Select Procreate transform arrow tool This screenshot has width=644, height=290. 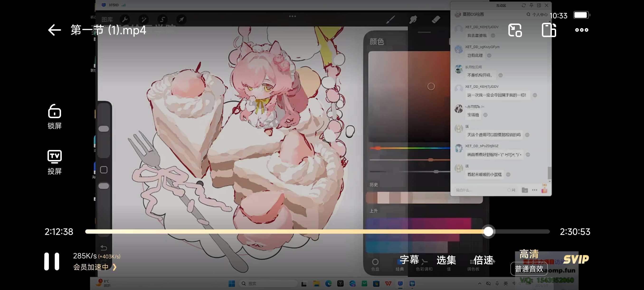tap(181, 19)
